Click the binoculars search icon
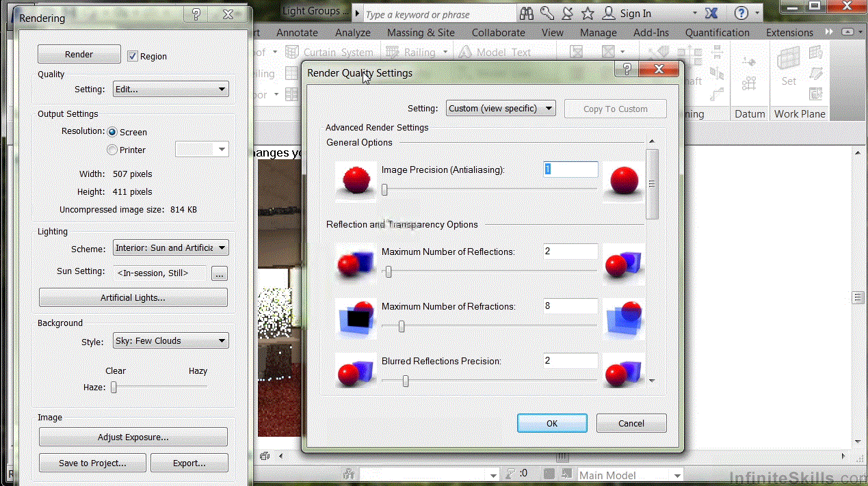The width and height of the screenshot is (868, 486). [526, 13]
